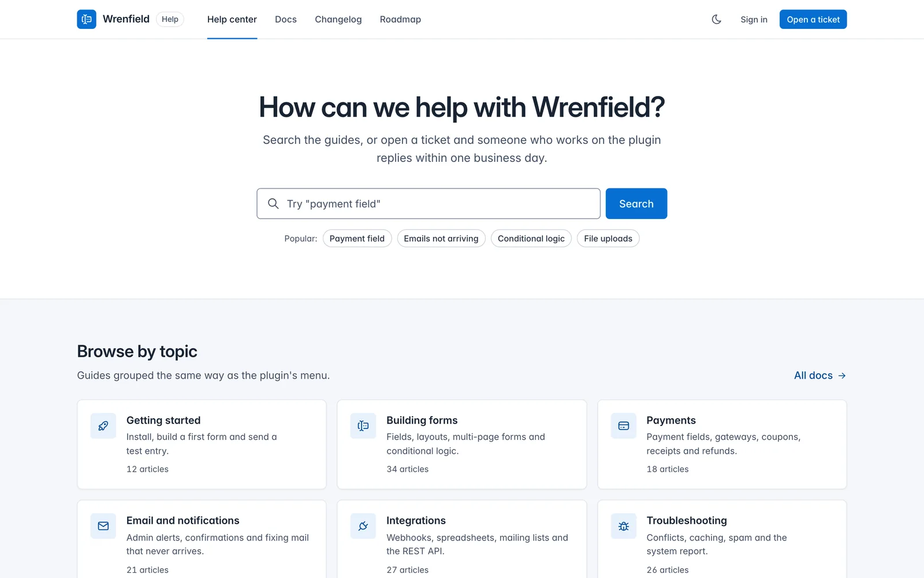Click the blue Search button
This screenshot has height=578, width=924.
tap(636, 203)
